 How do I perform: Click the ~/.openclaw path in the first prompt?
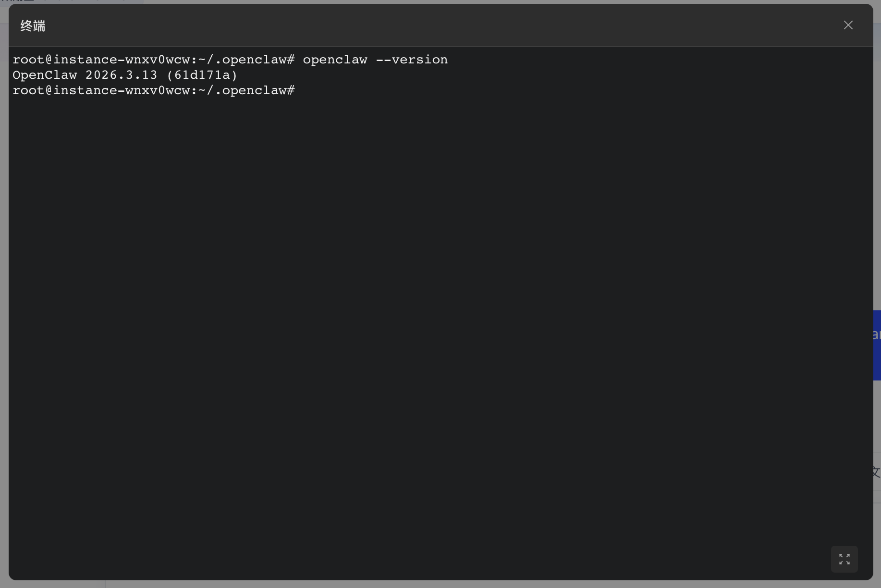tap(246, 60)
